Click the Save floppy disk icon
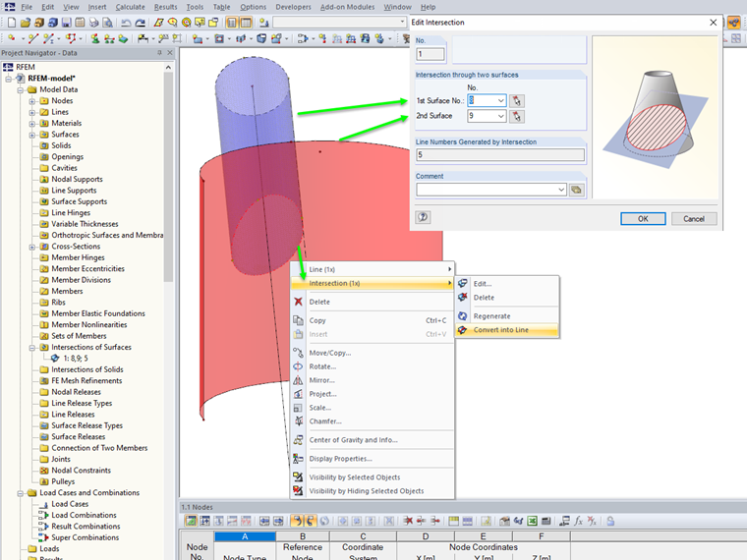 [67, 23]
